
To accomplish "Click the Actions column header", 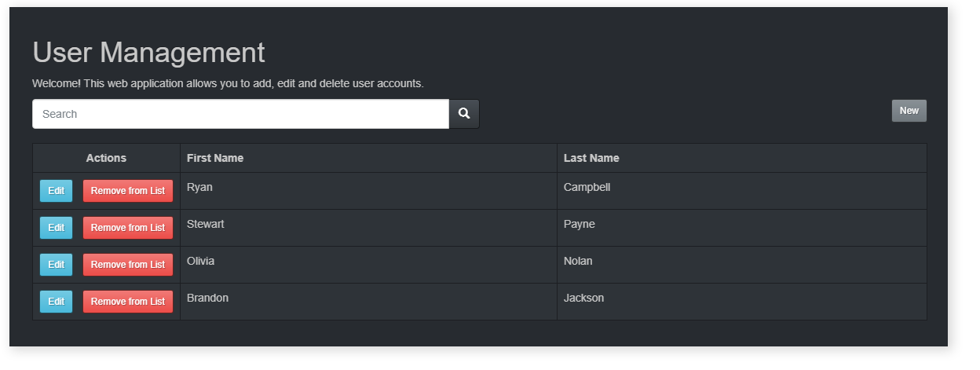I will click(x=106, y=158).
